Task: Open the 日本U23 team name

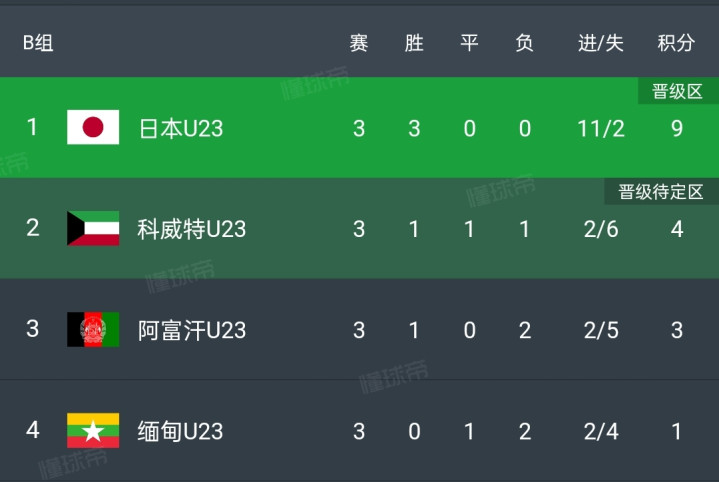Action: (181, 128)
